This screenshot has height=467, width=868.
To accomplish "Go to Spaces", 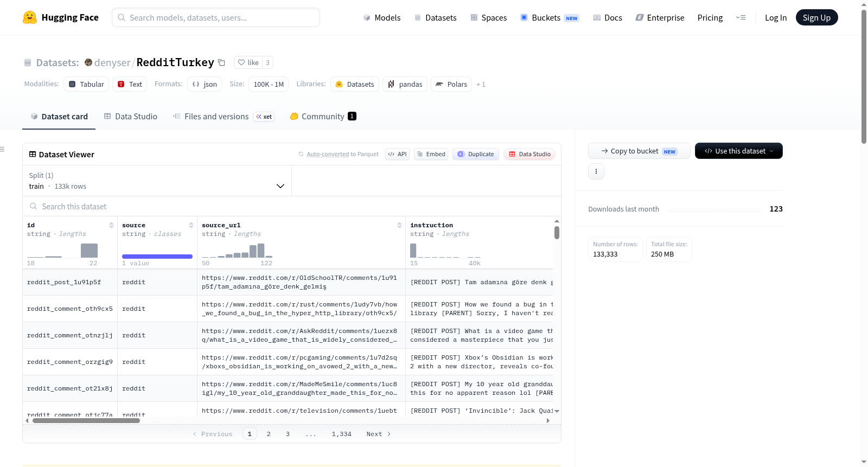I will pyautogui.click(x=488, y=17).
